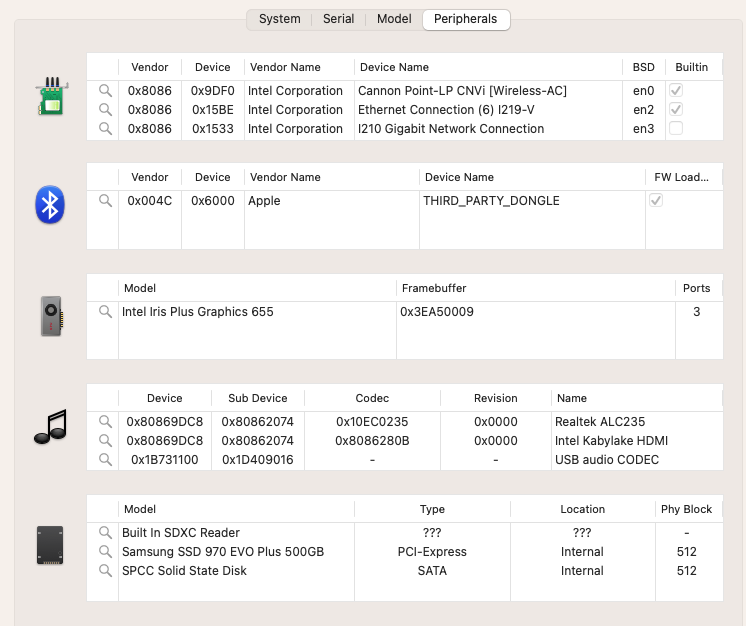The width and height of the screenshot is (746, 626).
Task: Select 'Intel Iris Plus Graphics 655' model
Action: point(197,312)
